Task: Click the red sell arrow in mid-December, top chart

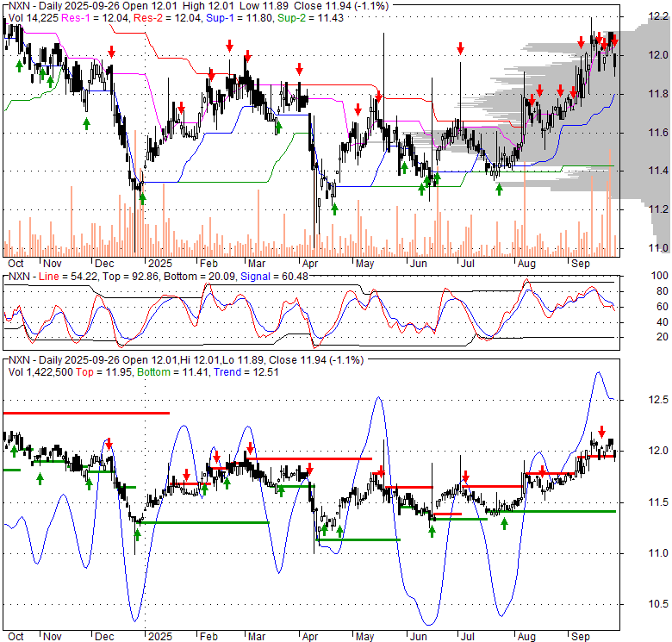Action: point(111,52)
